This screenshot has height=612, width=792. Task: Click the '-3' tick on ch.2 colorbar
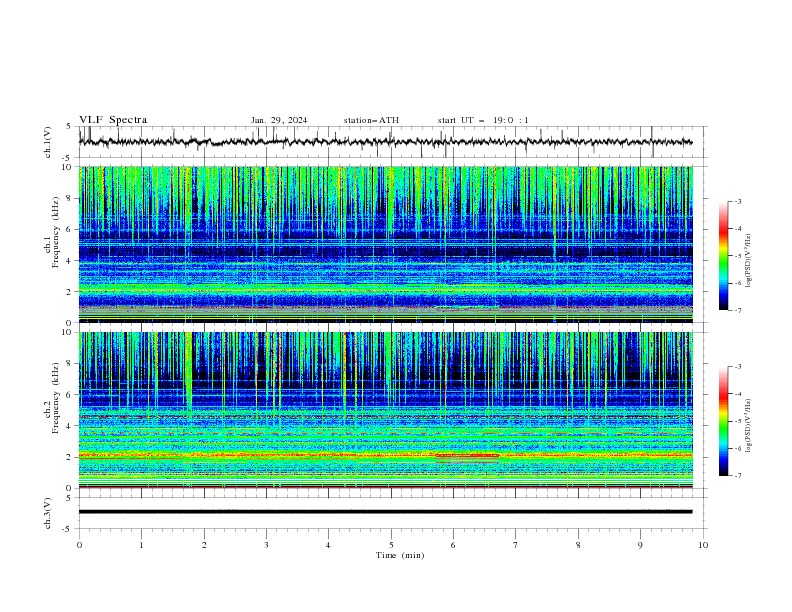coord(738,367)
